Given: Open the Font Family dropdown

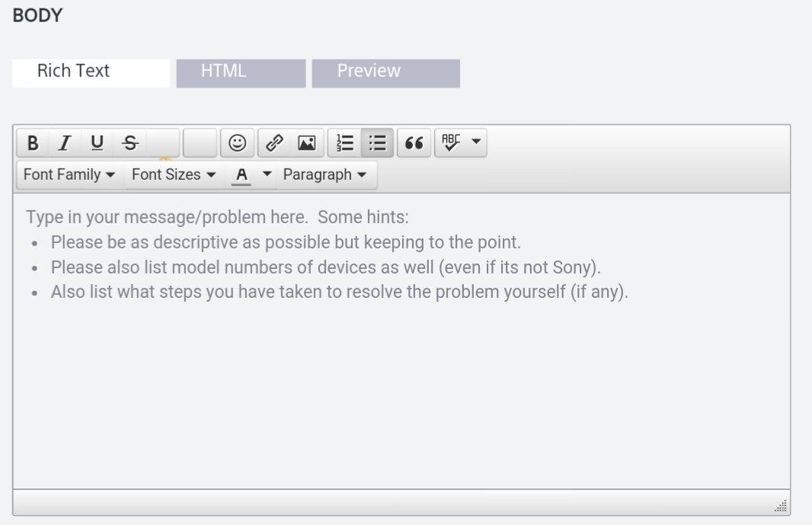Looking at the screenshot, I should pyautogui.click(x=69, y=174).
